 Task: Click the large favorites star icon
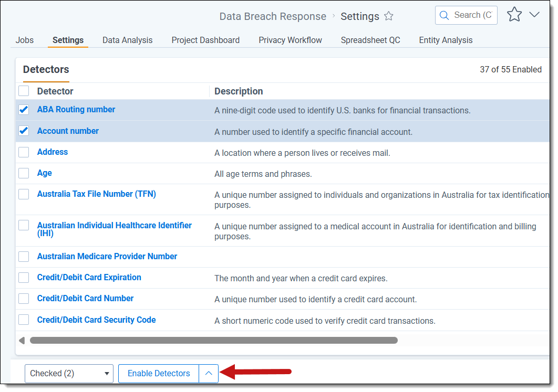click(x=514, y=15)
